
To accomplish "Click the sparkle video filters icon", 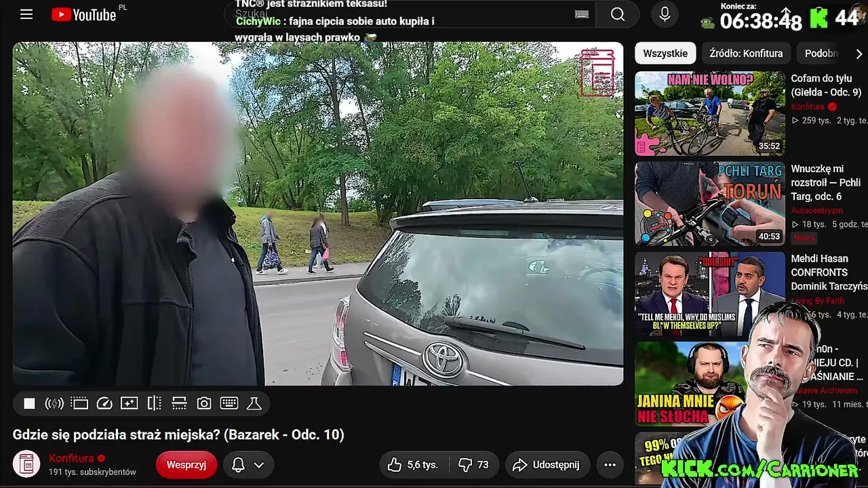I will pyautogui.click(x=129, y=404).
